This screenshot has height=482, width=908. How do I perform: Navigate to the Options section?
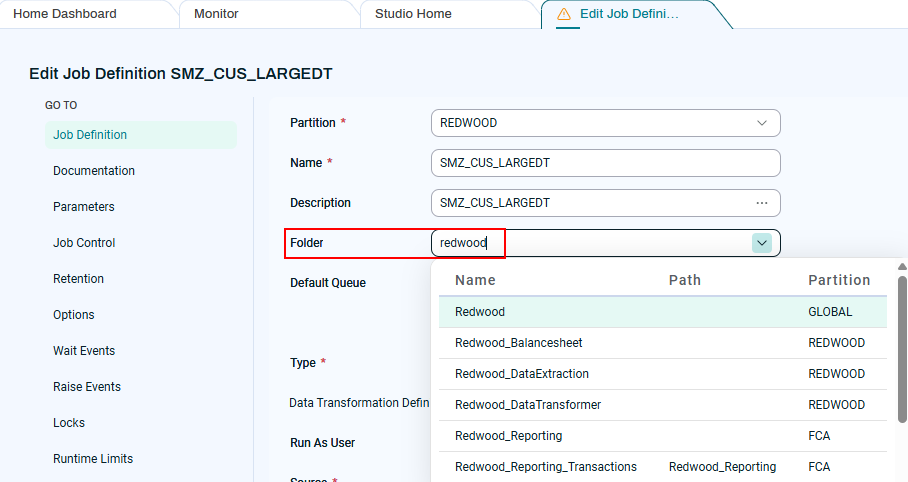pos(74,315)
